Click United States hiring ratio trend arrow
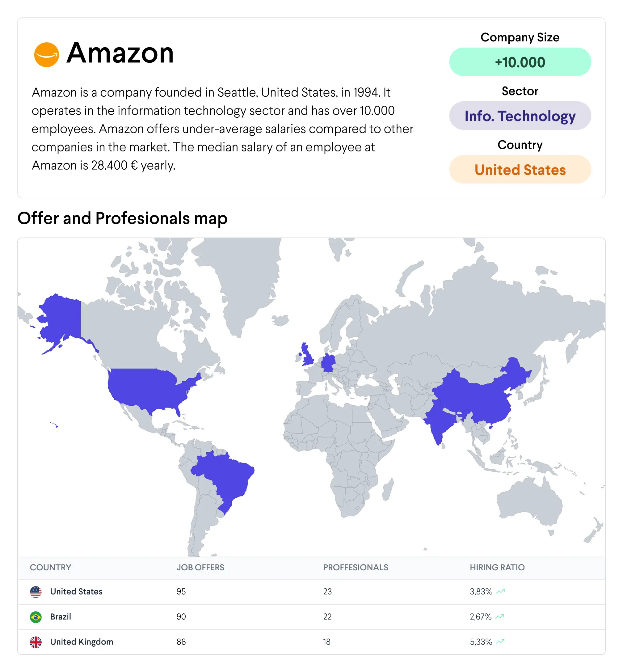This screenshot has height=672, width=623. [x=501, y=591]
